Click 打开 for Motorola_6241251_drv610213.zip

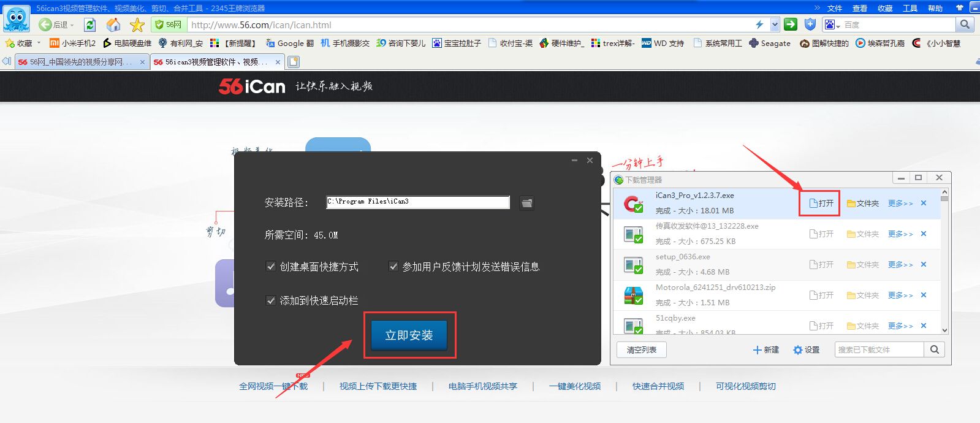(822, 295)
